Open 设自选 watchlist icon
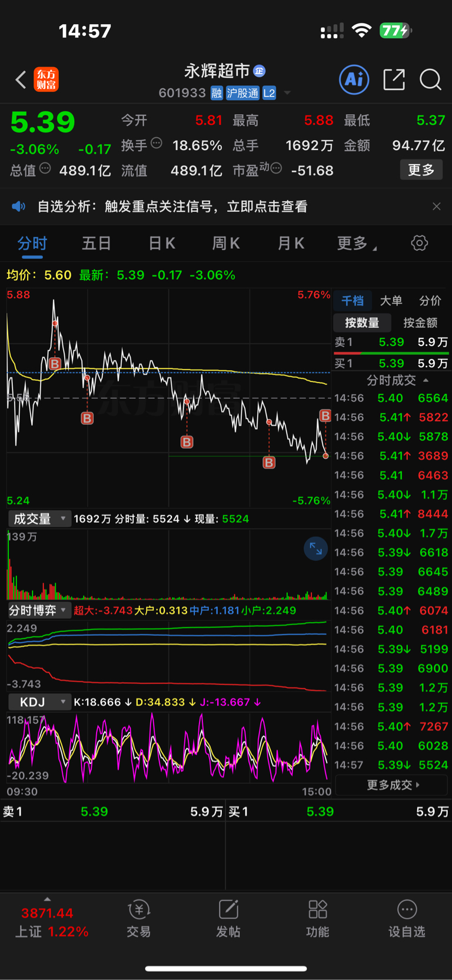Image resolution: width=452 pixels, height=980 pixels. coord(407,918)
